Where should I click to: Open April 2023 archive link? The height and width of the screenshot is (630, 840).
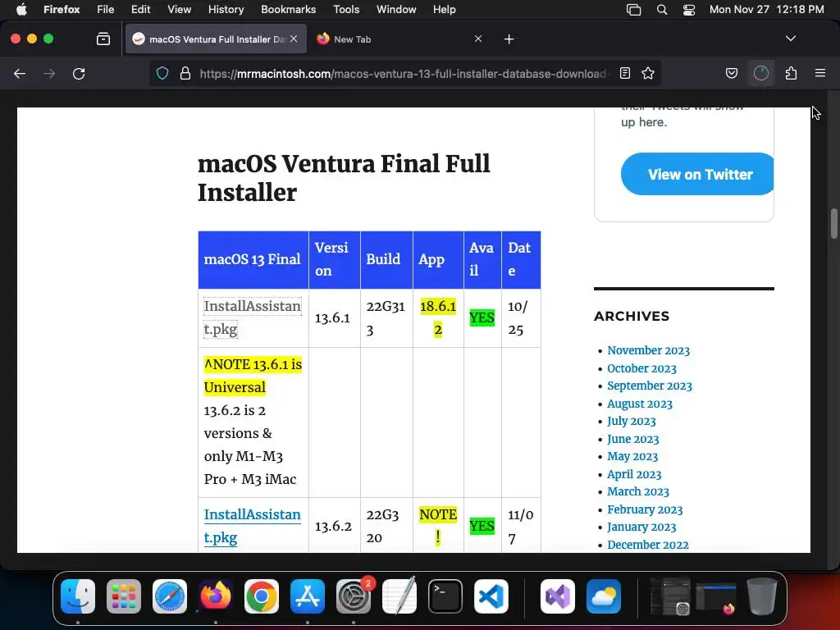[634, 475]
